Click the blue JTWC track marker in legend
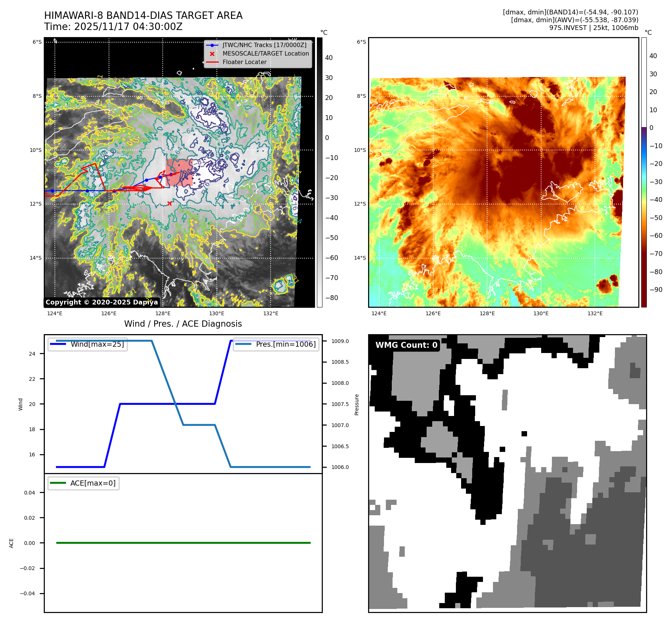672x626 pixels. point(212,45)
